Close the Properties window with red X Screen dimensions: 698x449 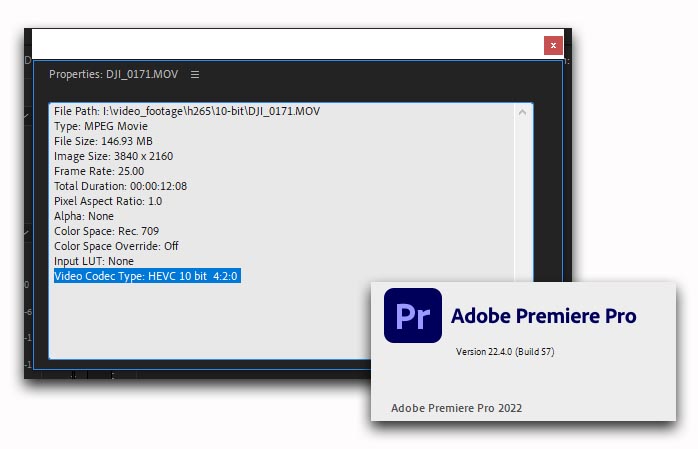(x=553, y=45)
